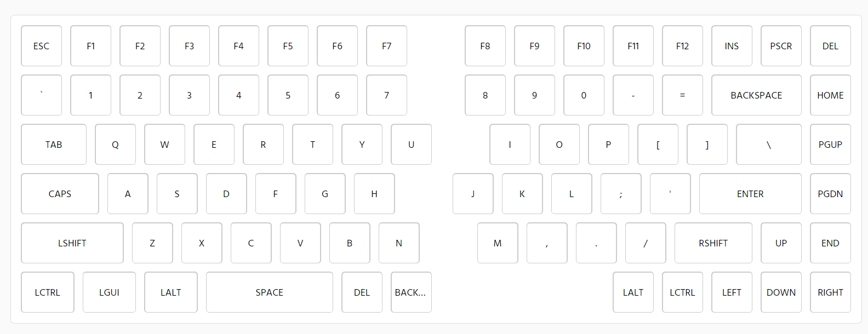Select the RSHIFT key
868x334 pixels.
tap(713, 243)
